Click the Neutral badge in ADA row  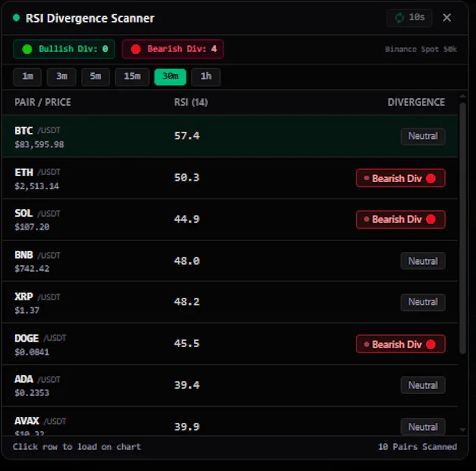423,385
